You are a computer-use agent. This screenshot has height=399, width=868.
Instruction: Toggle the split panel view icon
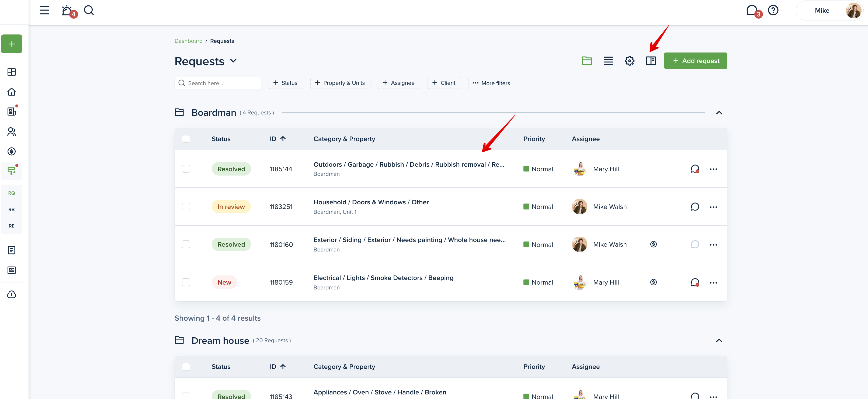(651, 61)
